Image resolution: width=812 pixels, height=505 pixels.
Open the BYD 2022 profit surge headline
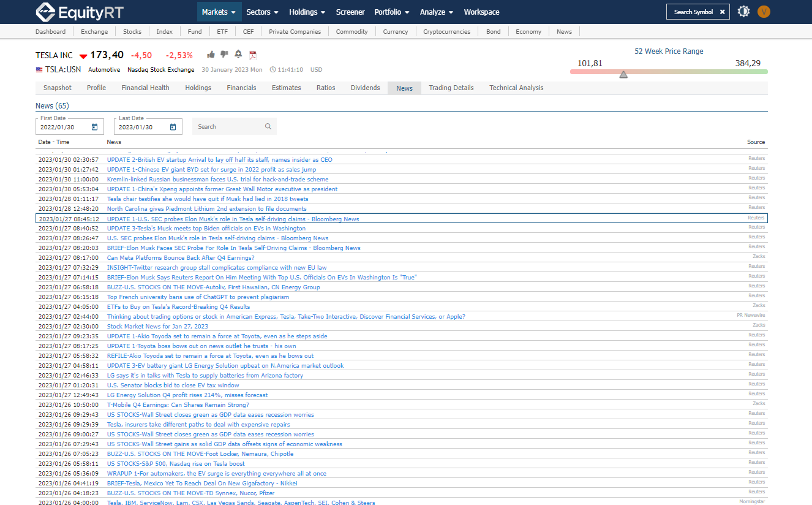click(x=211, y=170)
